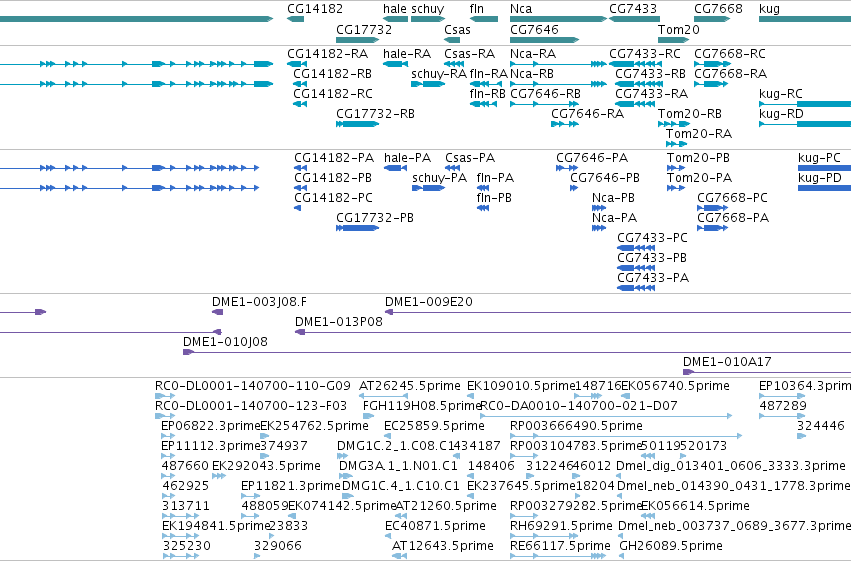Select transcript CG14182-RA

pyautogui.click(x=327, y=54)
